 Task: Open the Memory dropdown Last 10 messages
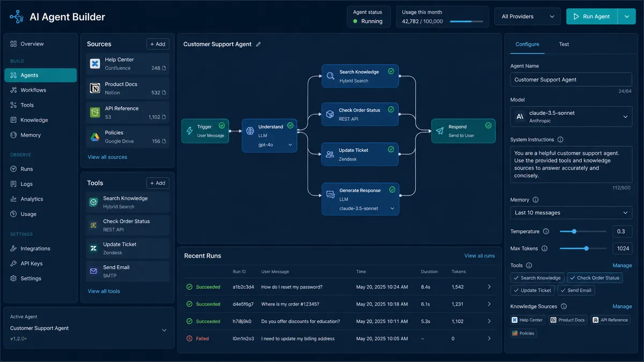click(x=571, y=213)
